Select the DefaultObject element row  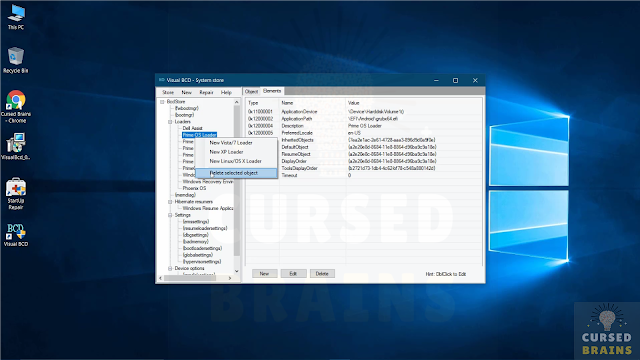pos(364,147)
